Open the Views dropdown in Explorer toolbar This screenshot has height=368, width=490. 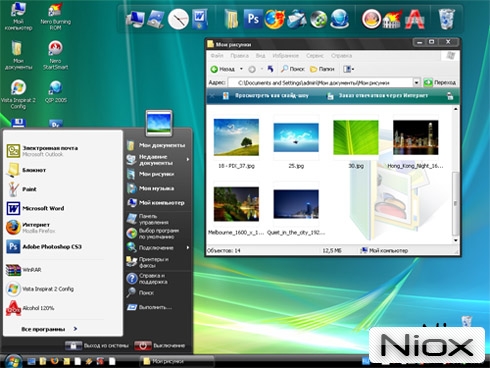pyautogui.click(x=348, y=69)
